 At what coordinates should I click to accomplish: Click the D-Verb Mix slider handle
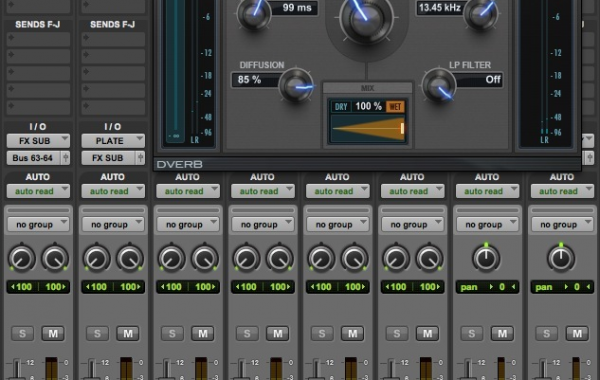(x=402, y=129)
